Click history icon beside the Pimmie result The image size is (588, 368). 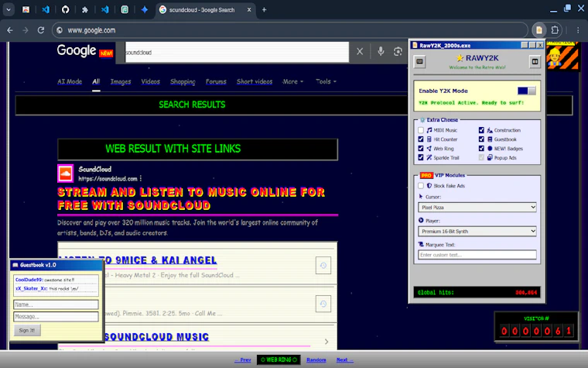(x=323, y=304)
